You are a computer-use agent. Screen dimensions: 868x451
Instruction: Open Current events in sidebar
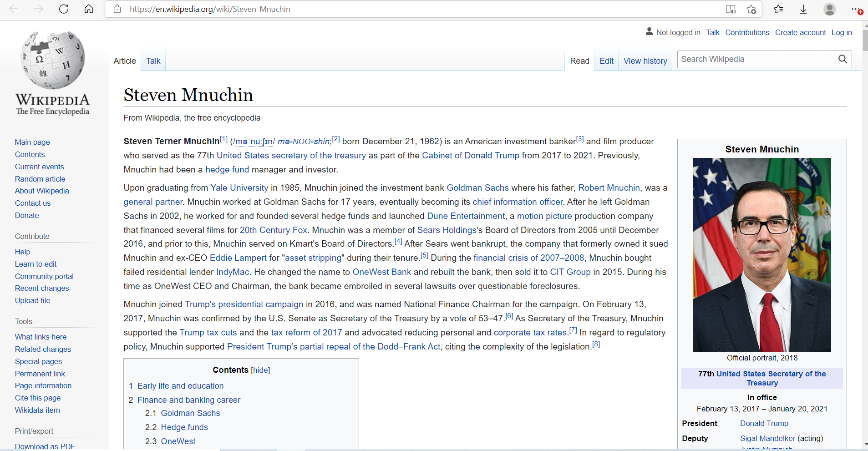tap(40, 167)
